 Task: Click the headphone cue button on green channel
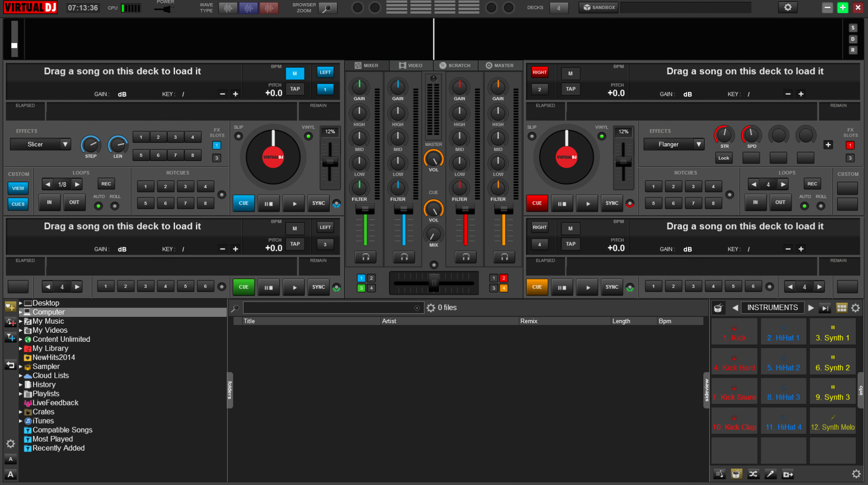(365, 257)
